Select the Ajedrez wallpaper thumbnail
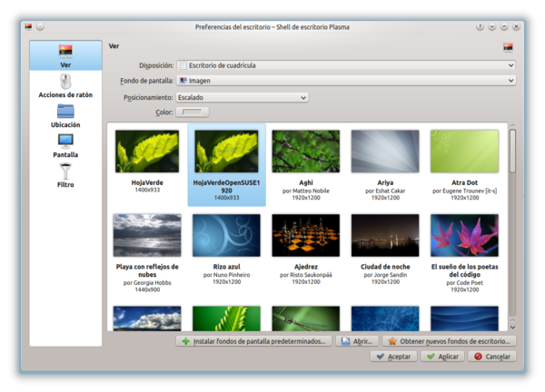The height and width of the screenshot is (392, 545). click(305, 235)
